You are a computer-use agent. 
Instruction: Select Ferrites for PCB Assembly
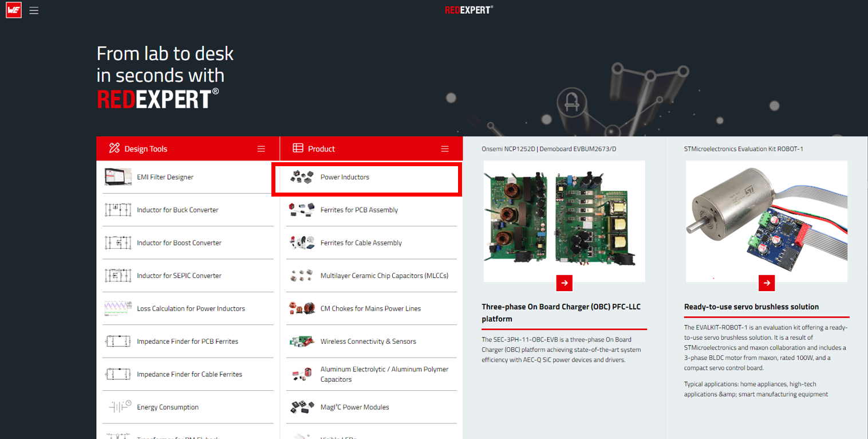coord(359,210)
